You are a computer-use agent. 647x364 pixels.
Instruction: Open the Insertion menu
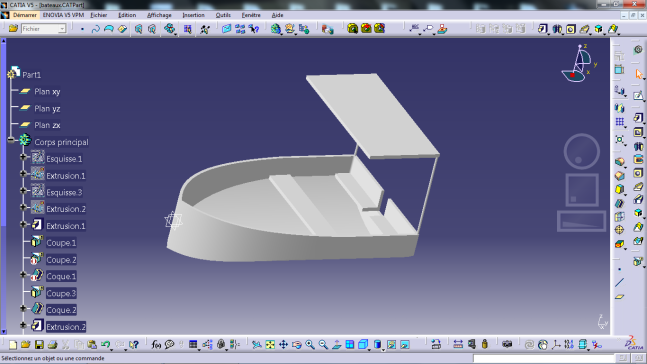click(193, 15)
